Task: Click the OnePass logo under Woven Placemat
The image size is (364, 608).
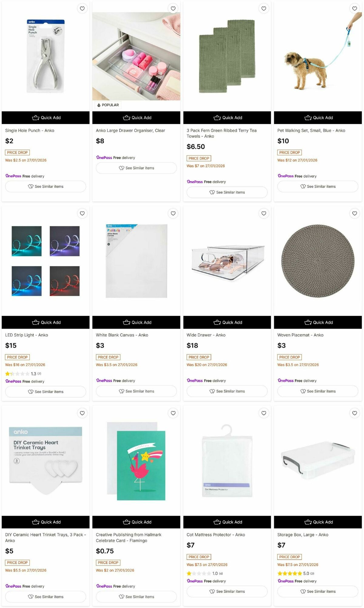Action: pos(285,380)
